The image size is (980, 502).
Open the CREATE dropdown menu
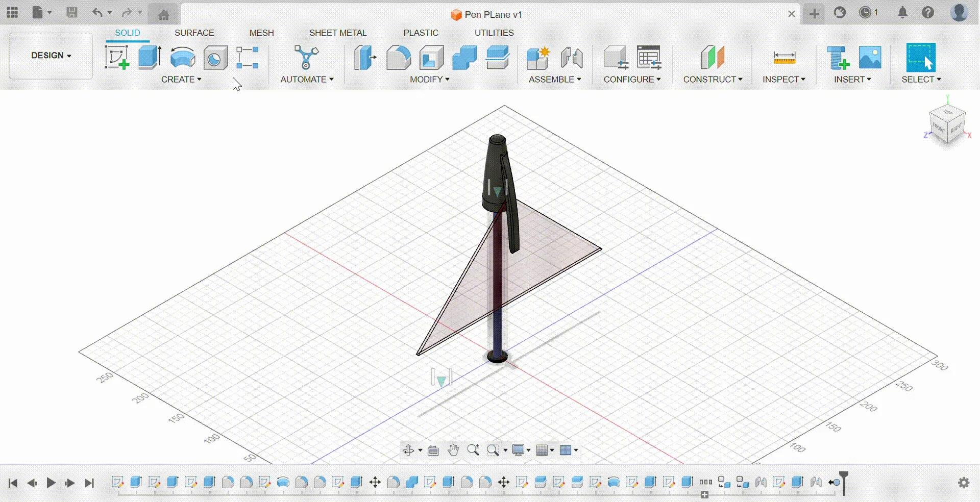coord(181,79)
